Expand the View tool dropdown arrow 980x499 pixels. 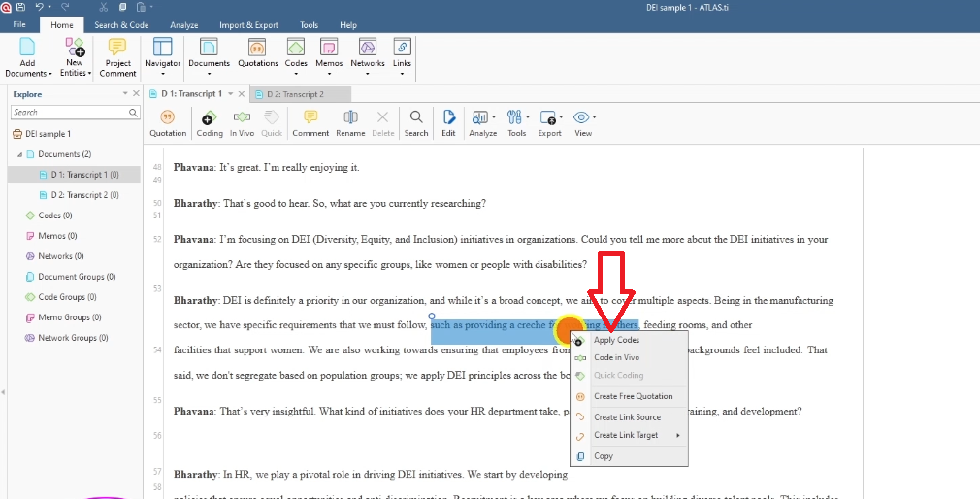tap(595, 117)
